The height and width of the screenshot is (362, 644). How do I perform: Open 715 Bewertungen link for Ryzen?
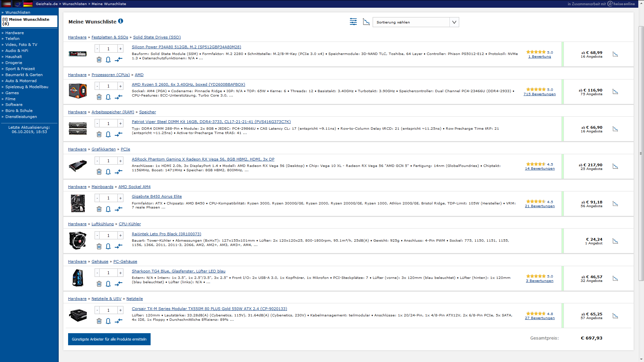539,94
